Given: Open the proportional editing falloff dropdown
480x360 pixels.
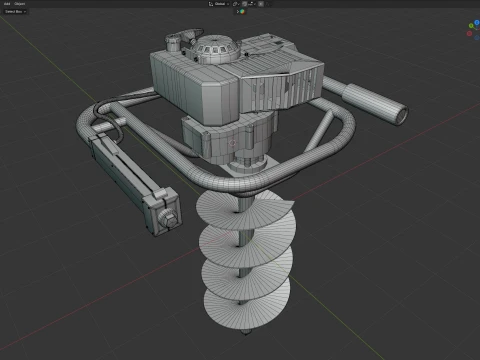Looking at the screenshot, I should coord(268,4).
